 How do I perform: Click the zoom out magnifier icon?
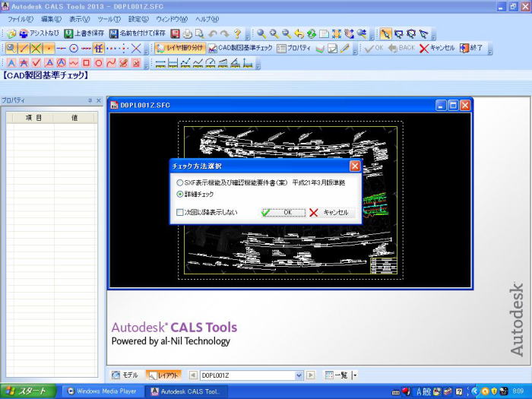click(x=287, y=33)
